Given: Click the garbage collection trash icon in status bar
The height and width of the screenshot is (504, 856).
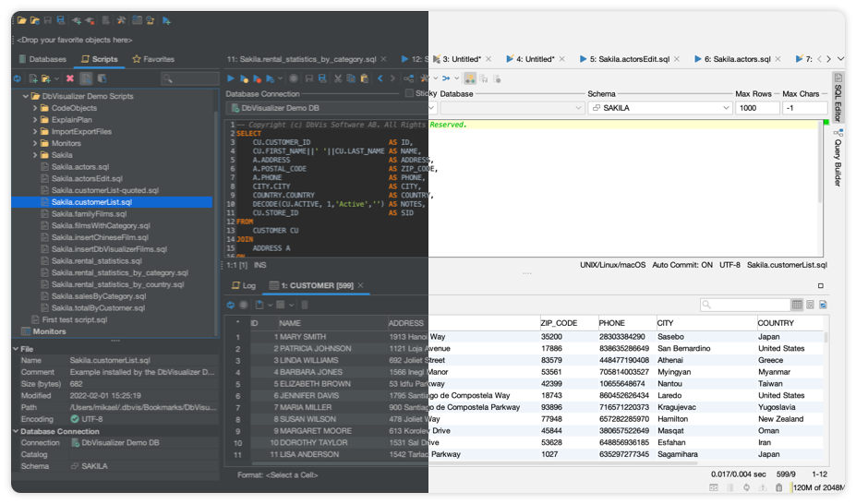Looking at the screenshot, I should coord(779,487).
